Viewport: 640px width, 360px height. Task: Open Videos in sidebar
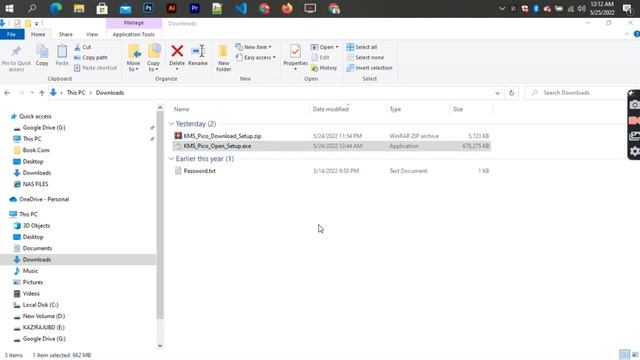point(31,293)
